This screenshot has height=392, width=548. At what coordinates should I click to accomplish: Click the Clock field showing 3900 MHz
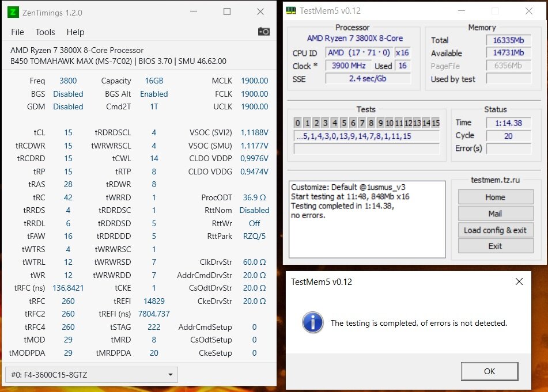tap(349, 66)
